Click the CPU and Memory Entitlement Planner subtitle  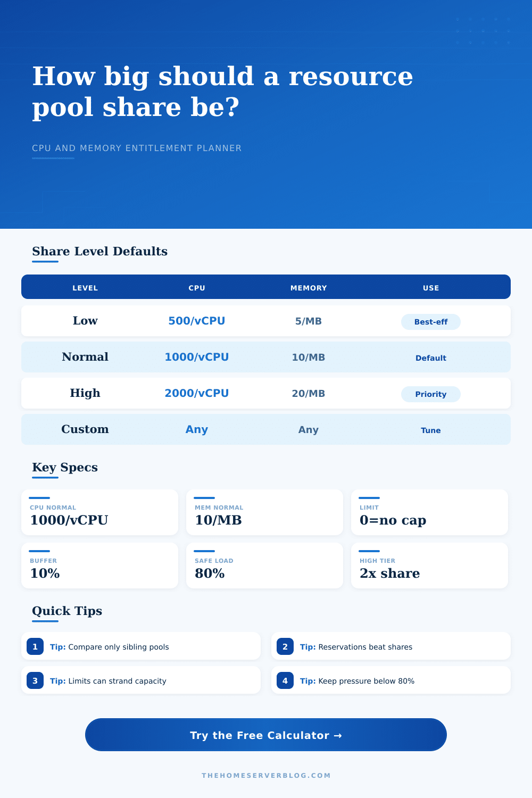point(137,148)
